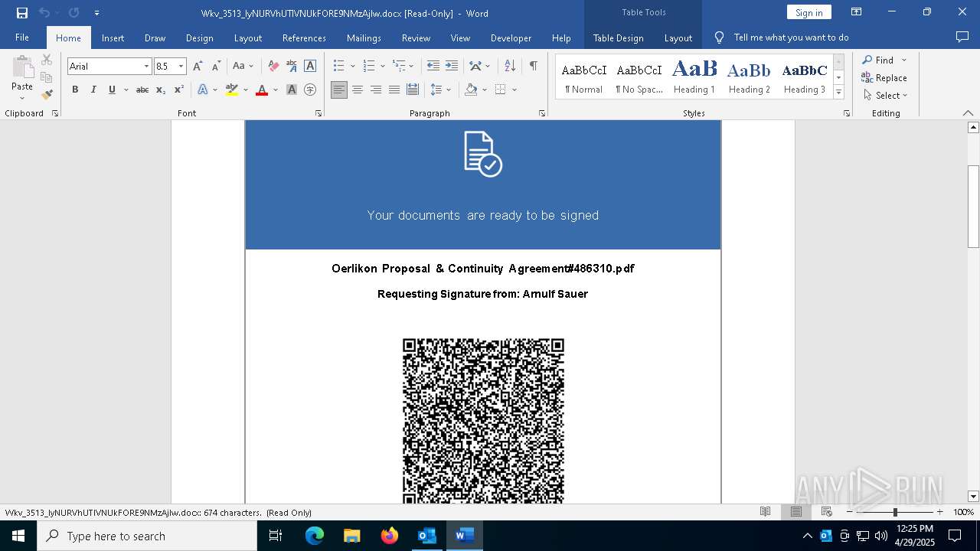Decrease font size with the shrink icon
The image size is (980, 551).
click(x=217, y=67)
